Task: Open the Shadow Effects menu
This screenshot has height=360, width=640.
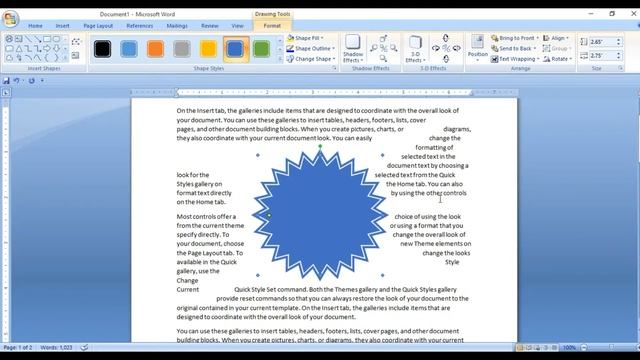Action: click(353, 49)
